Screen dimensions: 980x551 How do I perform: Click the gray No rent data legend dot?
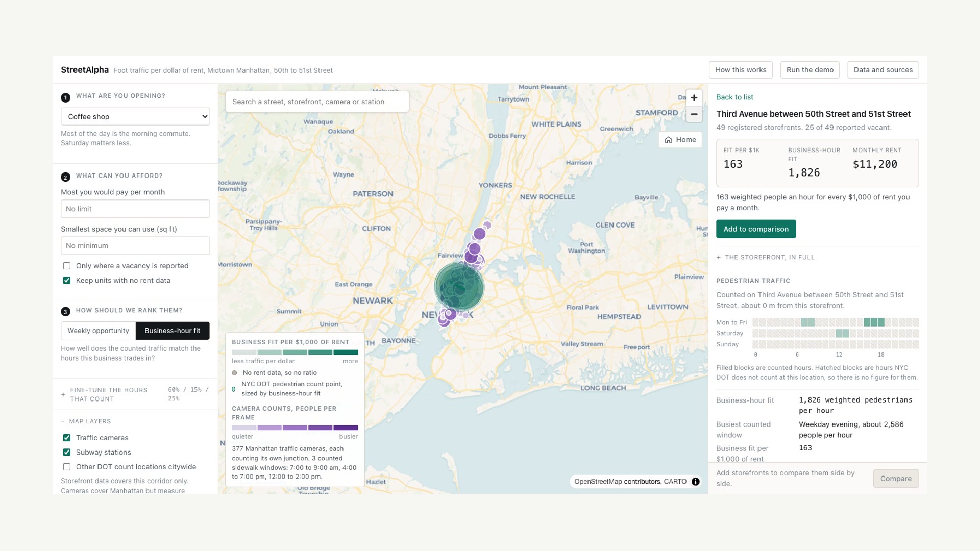point(234,373)
